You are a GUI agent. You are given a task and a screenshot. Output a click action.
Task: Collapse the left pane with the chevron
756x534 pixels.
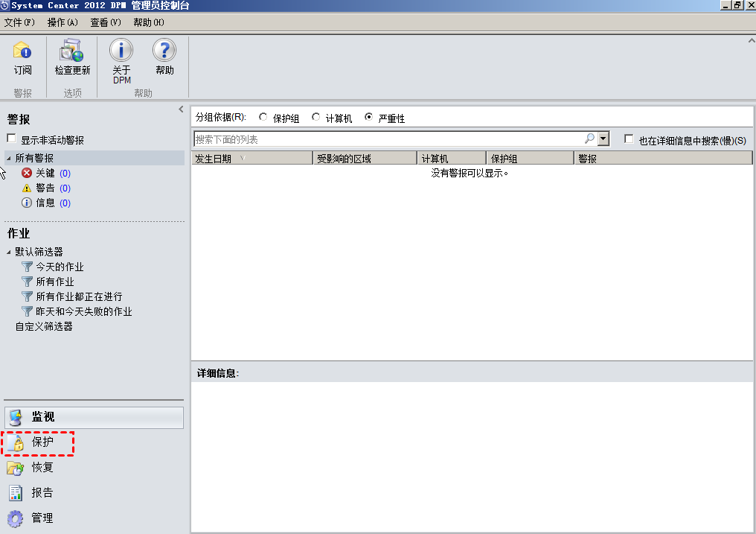tap(181, 109)
